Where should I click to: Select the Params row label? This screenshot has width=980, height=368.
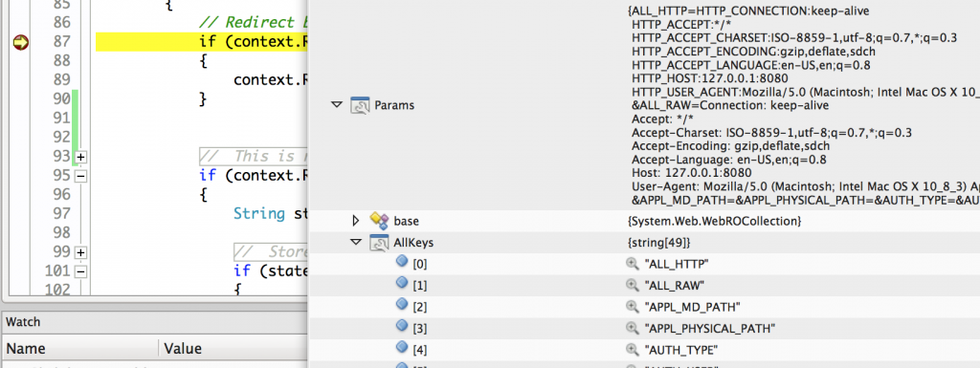pyautogui.click(x=393, y=105)
